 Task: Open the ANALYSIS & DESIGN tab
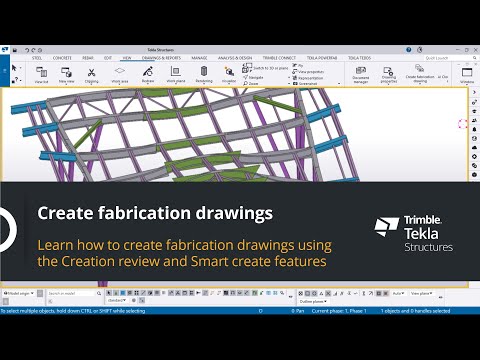(235, 58)
